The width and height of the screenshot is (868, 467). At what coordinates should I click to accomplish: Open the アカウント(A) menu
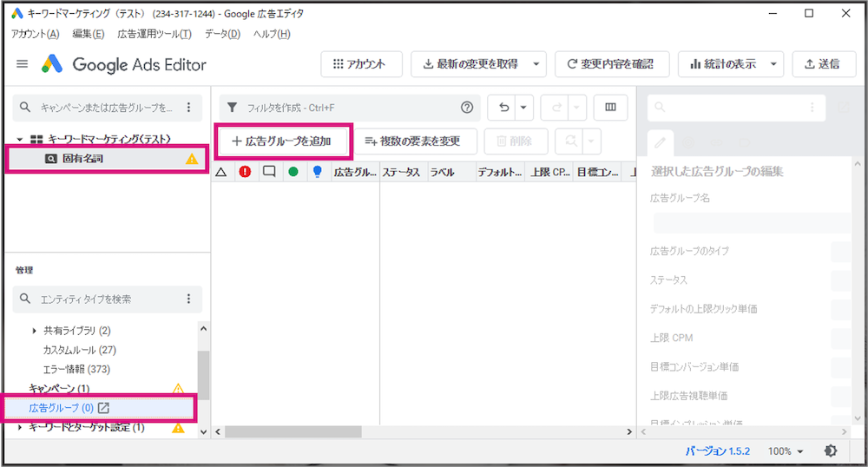(35, 35)
